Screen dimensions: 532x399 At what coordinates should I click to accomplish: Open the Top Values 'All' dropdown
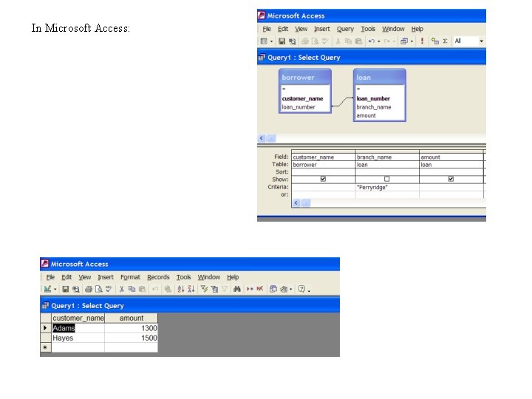point(481,41)
